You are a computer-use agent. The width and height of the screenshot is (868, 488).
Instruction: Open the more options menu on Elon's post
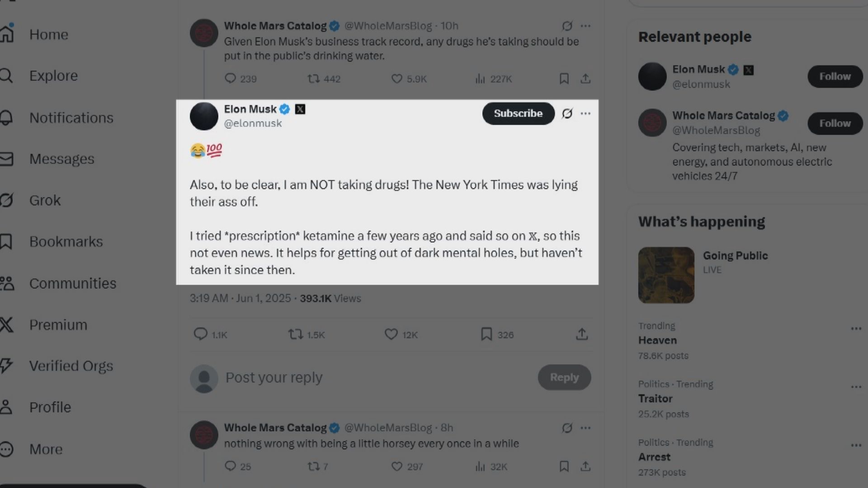click(x=586, y=113)
